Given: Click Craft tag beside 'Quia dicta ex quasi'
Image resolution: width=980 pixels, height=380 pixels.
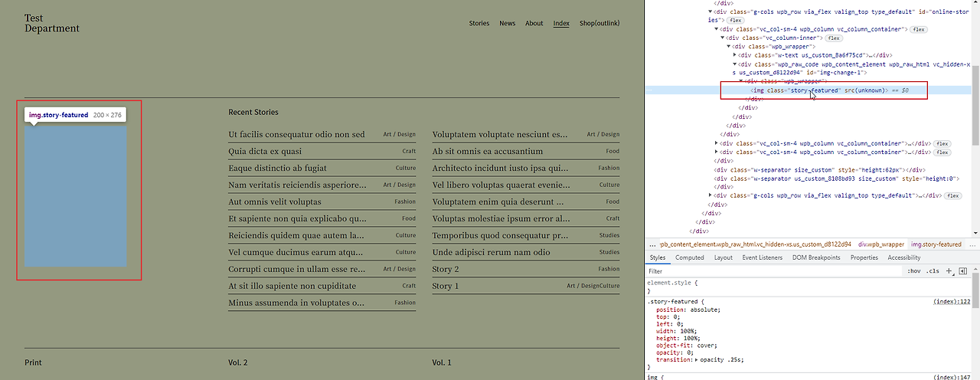Looking at the screenshot, I should point(409,152).
